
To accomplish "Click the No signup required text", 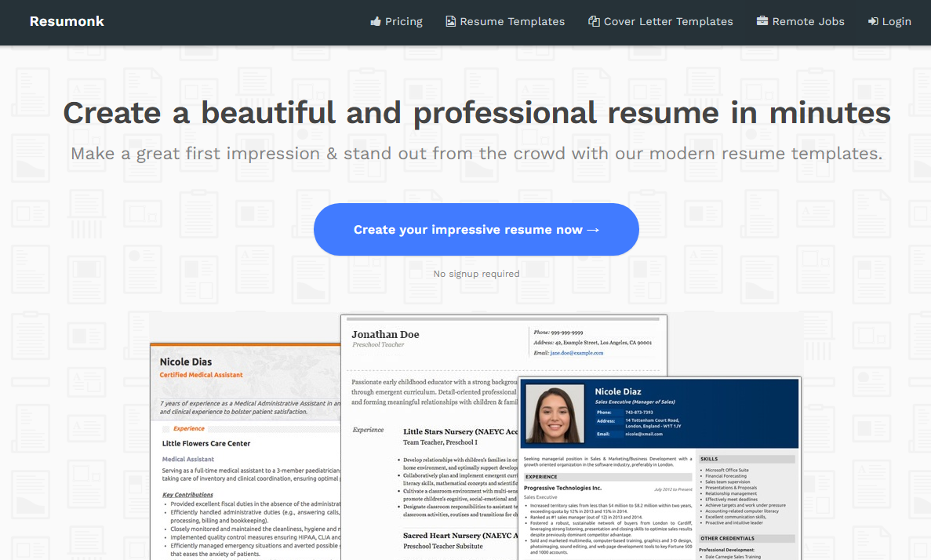I will click(x=476, y=274).
